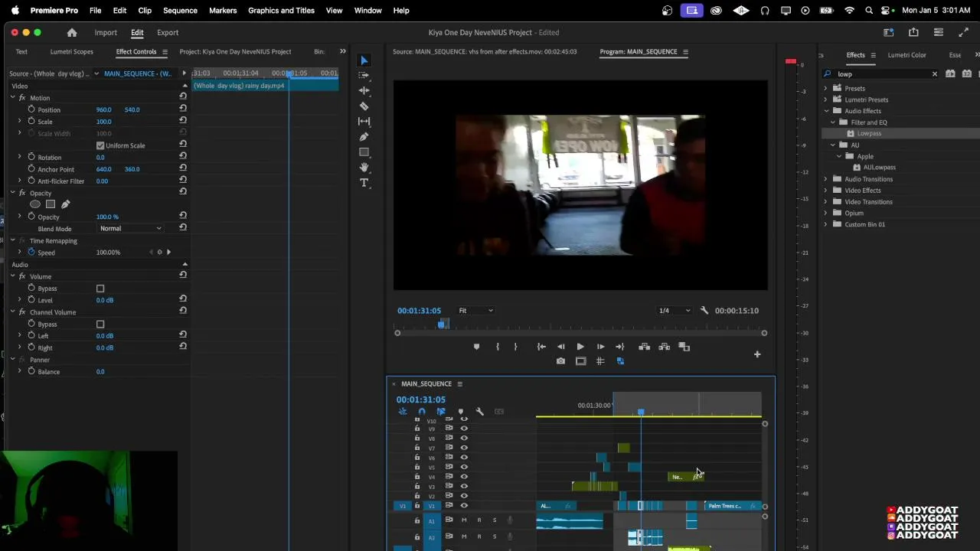Open the Sequence menu
This screenshot has height=551, width=980.
pos(181,11)
